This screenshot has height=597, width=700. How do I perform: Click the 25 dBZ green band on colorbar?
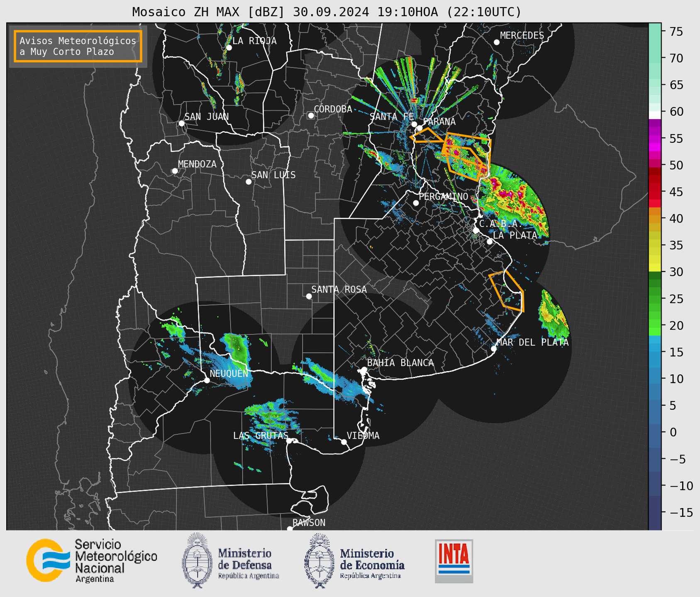[655, 298]
